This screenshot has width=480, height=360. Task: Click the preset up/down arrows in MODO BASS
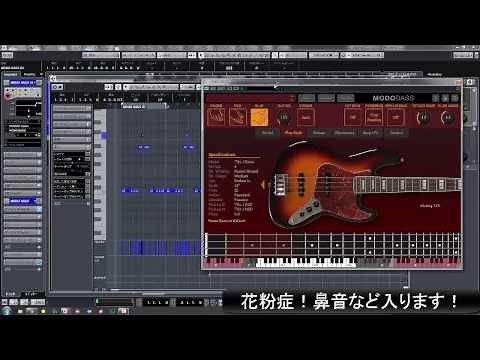coord(292,98)
